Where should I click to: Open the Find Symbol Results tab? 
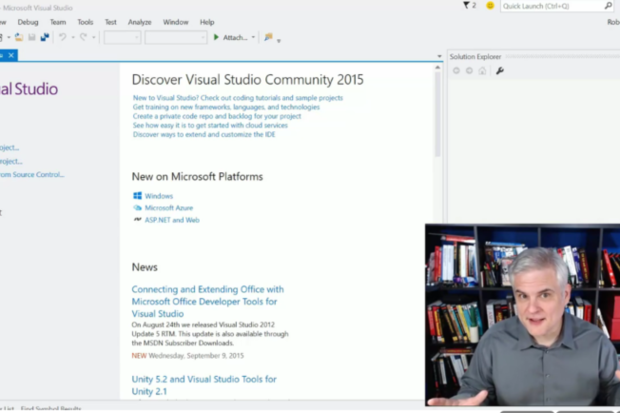click(x=51, y=409)
